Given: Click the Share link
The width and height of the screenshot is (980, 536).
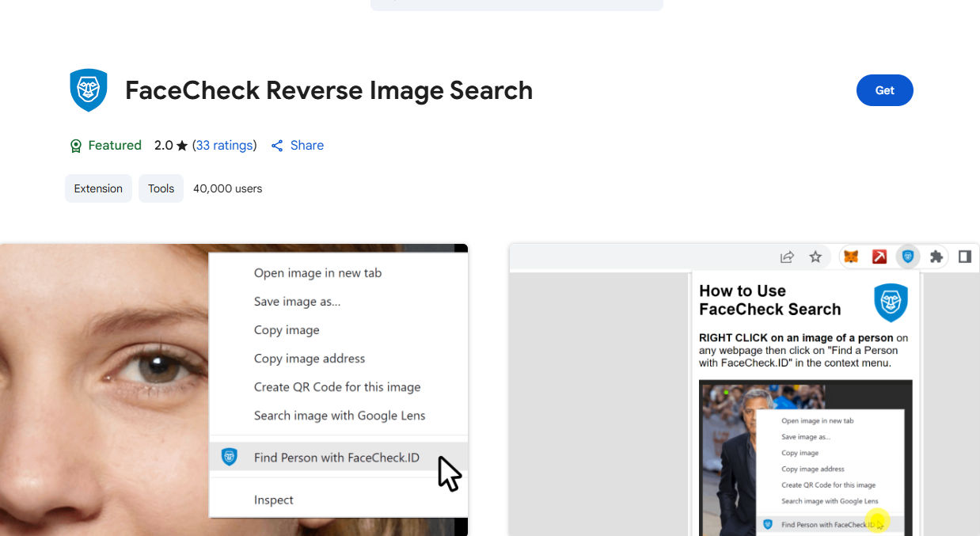Looking at the screenshot, I should 307,146.
